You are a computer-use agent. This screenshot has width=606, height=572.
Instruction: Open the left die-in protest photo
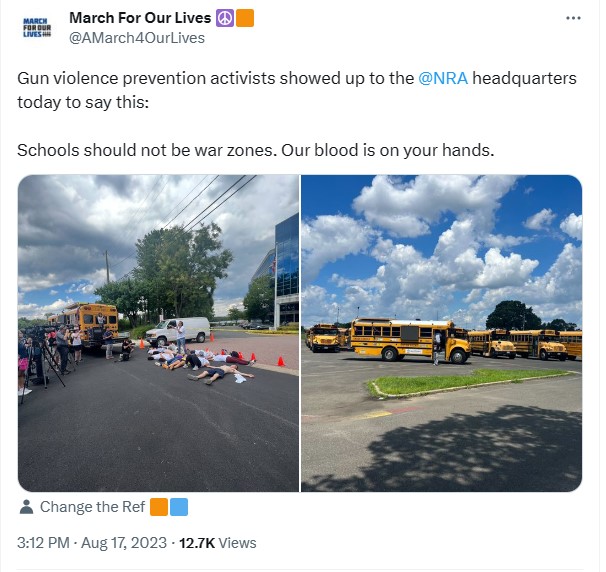click(x=158, y=333)
